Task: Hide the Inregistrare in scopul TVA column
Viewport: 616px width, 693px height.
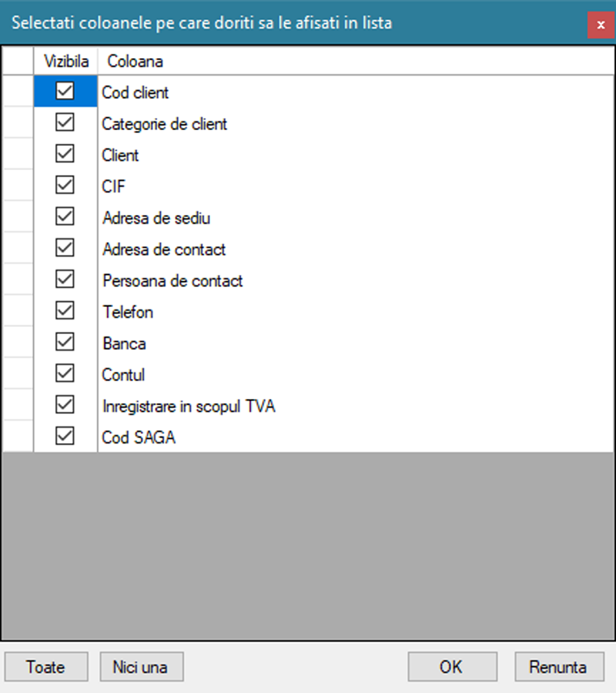Action: pos(65,405)
